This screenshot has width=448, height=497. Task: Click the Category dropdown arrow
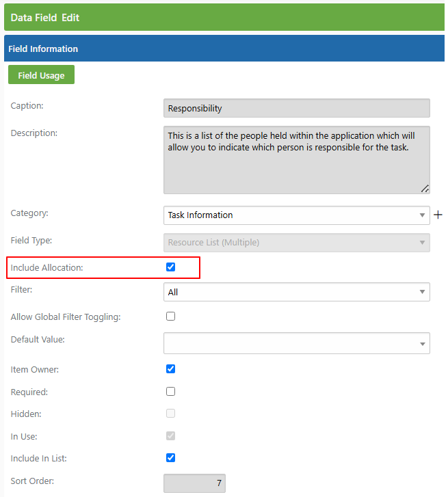tap(422, 215)
